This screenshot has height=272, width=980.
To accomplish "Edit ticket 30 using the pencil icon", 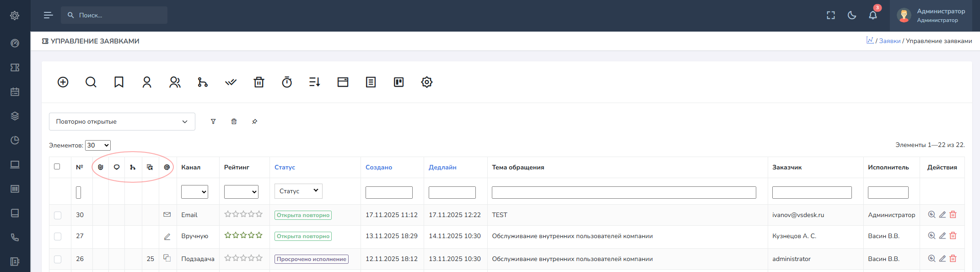I will click(942, 215).
